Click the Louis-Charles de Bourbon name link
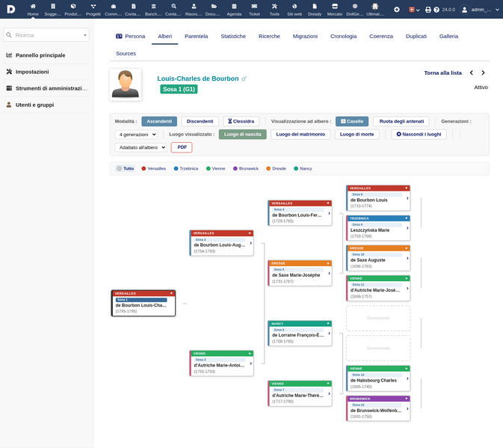This screenshot has height=448, width=503. click(198, 79)
